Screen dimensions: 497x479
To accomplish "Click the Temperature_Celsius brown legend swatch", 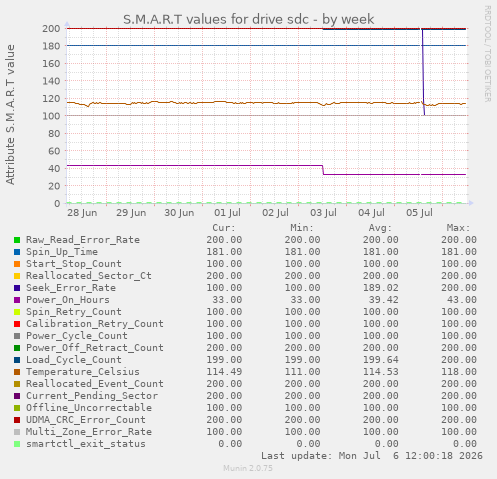I will (x=17, y=372).
